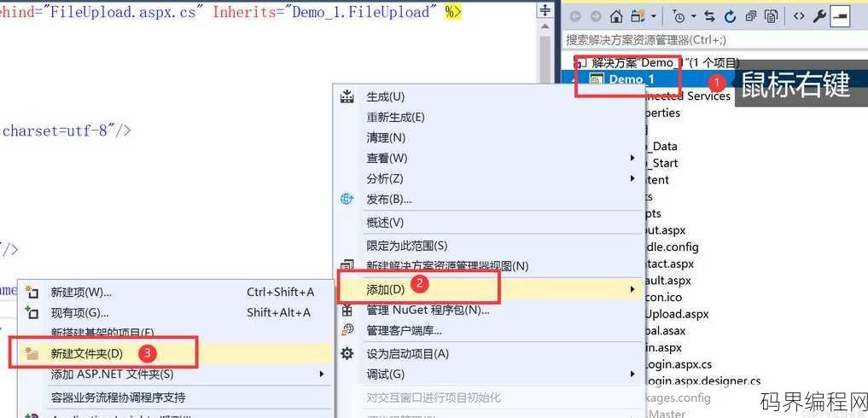
Task: Select the row ending in "Upload.aspx"
Action: [x=677, y=314]
